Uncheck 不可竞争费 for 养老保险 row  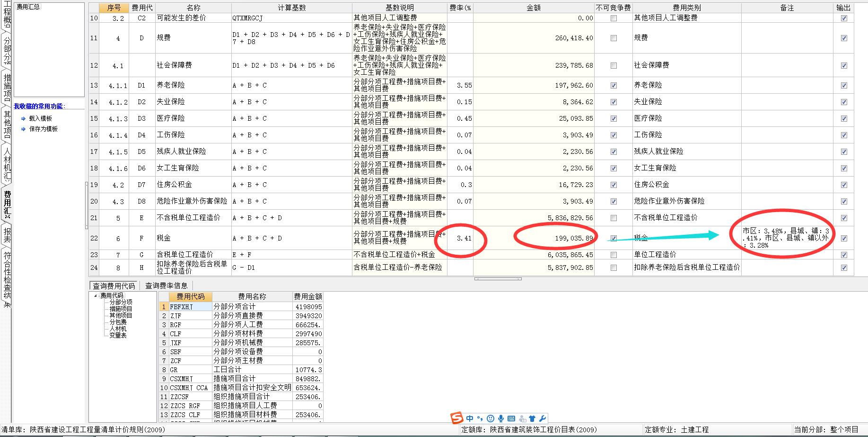click(614, 86)
